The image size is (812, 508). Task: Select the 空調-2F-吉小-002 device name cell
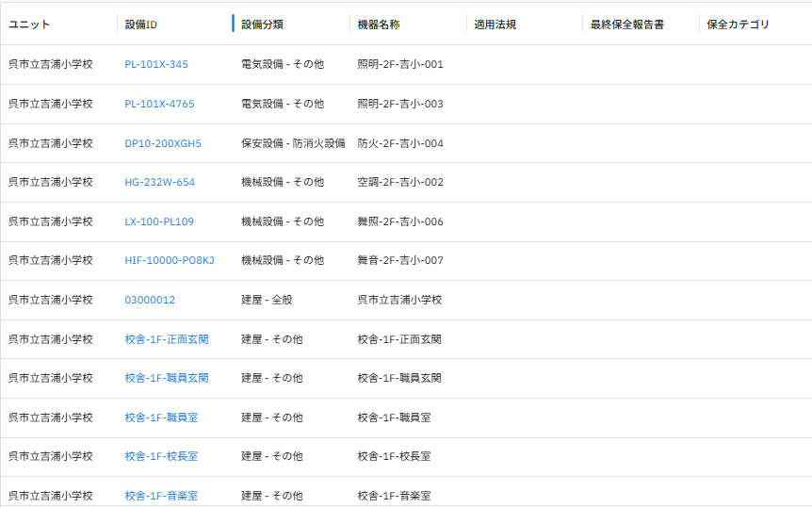pos(400,182)
